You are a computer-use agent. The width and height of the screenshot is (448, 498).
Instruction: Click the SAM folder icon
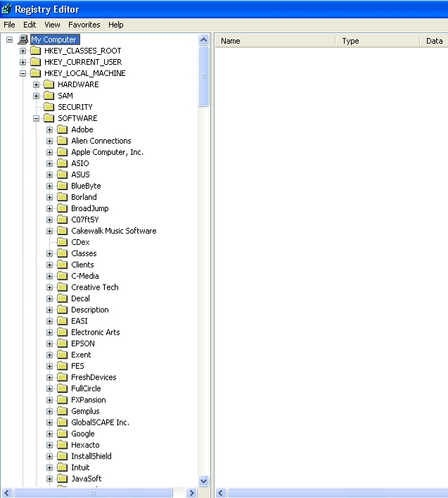click(49, 96)
